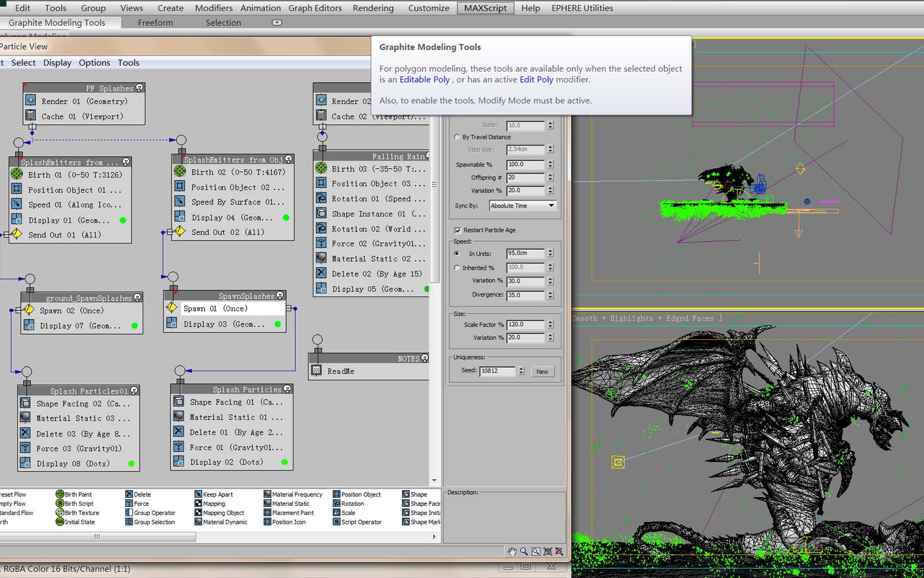The image size is (924, 578).
Task: Switch to the Selection ribbon tab
Action: point(223,23)
